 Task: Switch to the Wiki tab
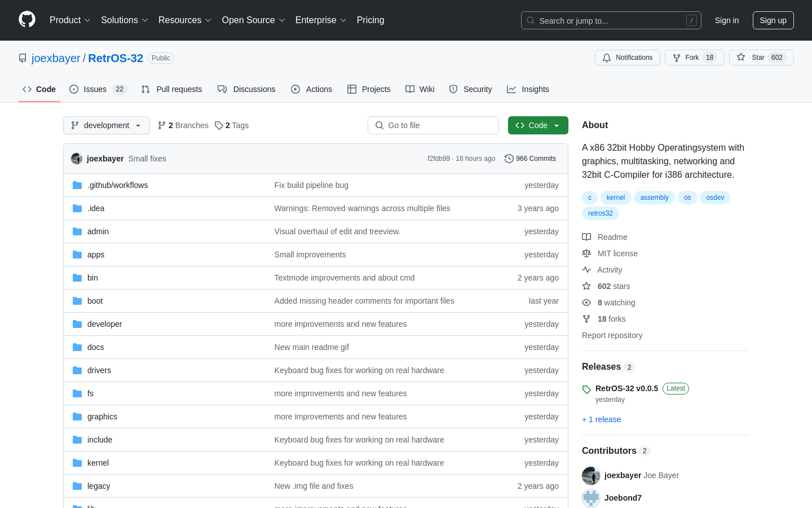tap(420, 89)
